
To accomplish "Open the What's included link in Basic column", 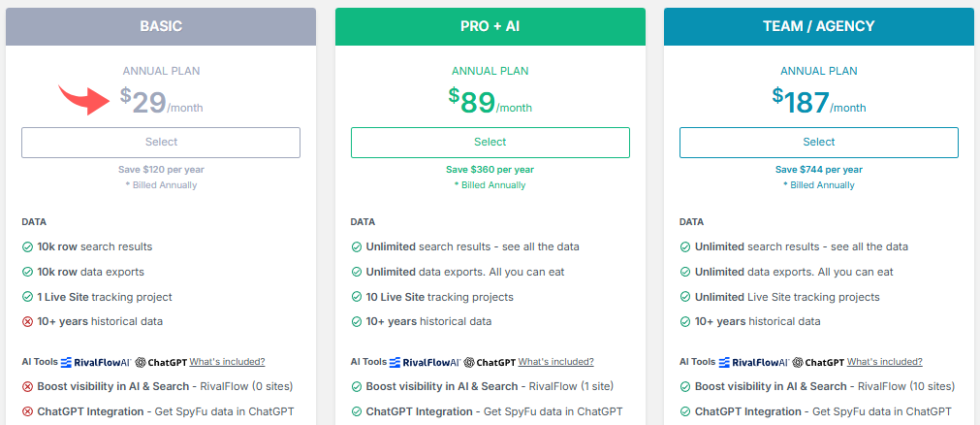I will [x=227, y=362].
